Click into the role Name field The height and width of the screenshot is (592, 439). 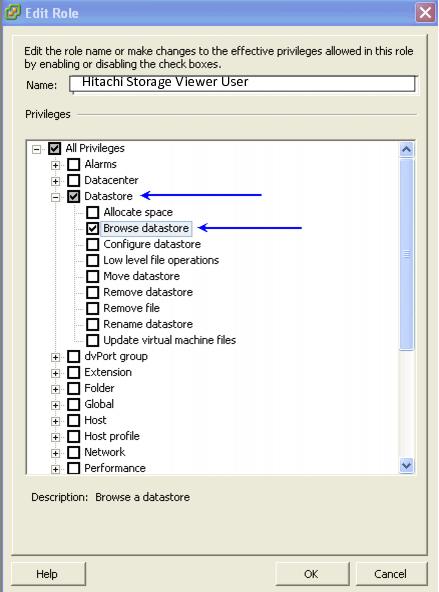[242, 83]
